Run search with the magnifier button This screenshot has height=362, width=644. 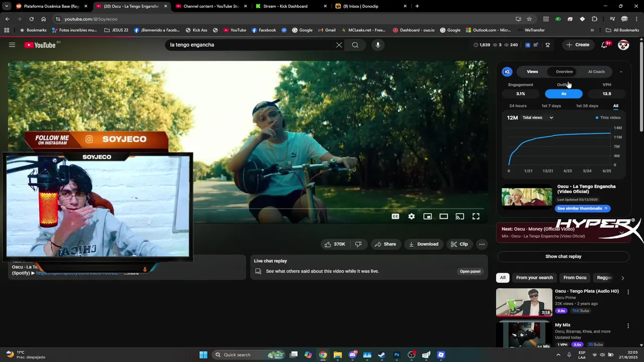tap(355, 45)
